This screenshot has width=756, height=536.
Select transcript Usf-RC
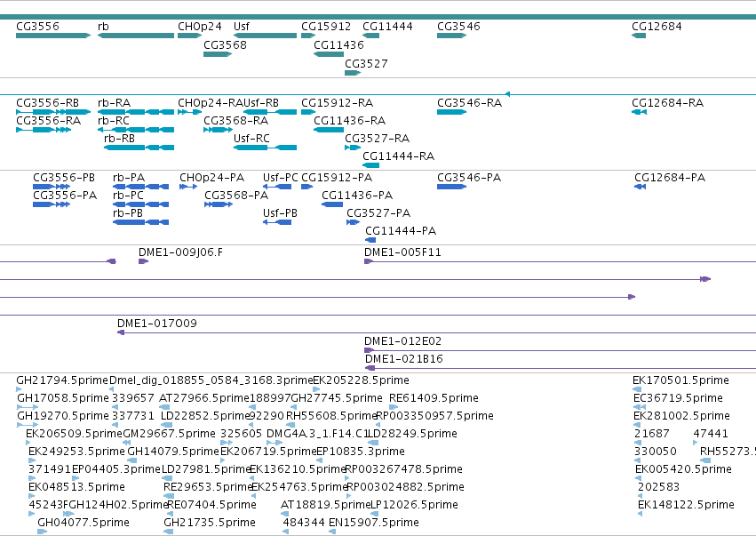click(x=266, y=148)
